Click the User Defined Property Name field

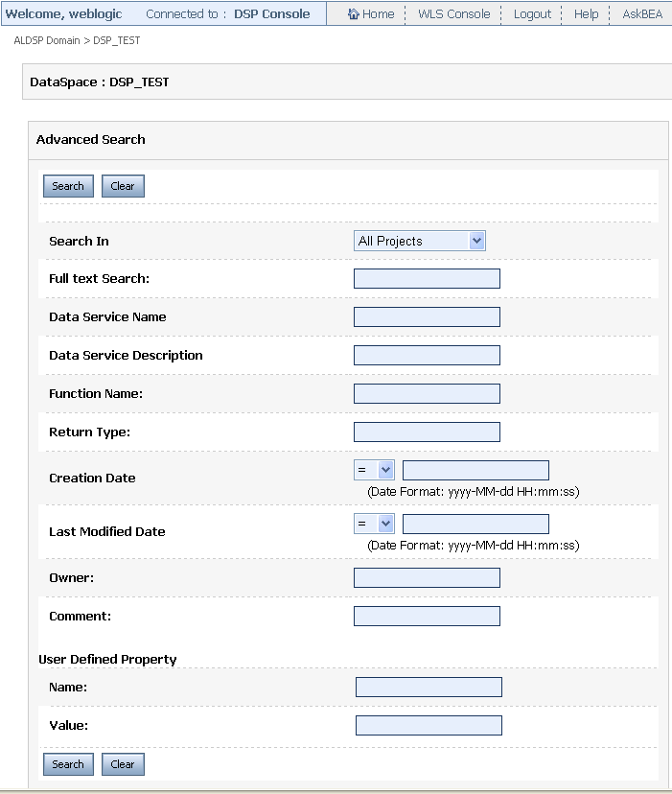(429, 687)
